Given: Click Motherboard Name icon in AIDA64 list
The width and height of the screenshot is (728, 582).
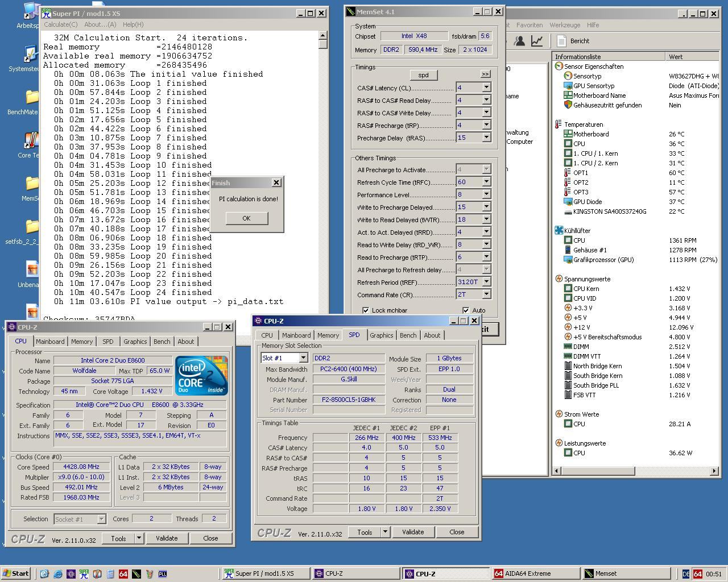Looking at the screenshot, I should point(568,95).
